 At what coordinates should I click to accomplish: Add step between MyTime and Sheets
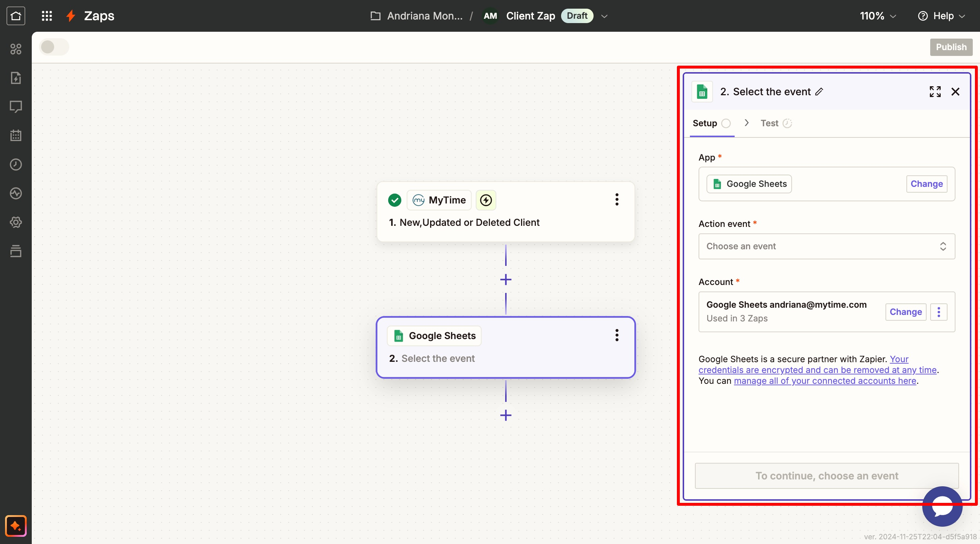coord(506,280)
